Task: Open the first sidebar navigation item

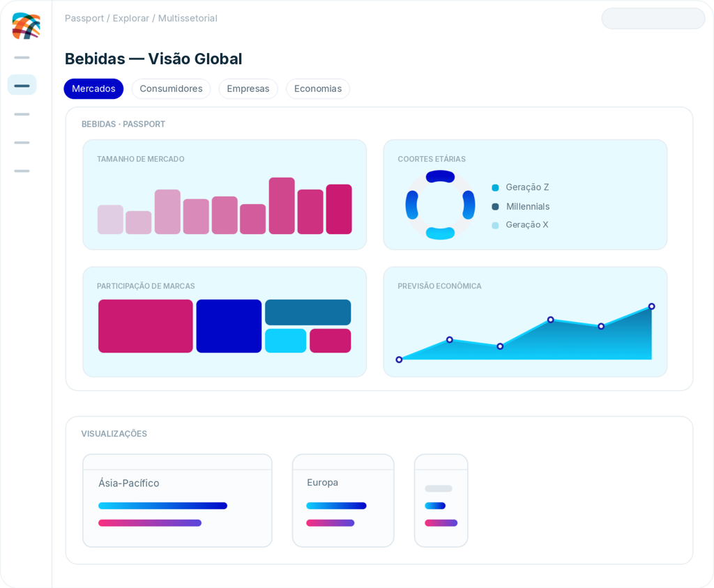Action: click(22, 57)
